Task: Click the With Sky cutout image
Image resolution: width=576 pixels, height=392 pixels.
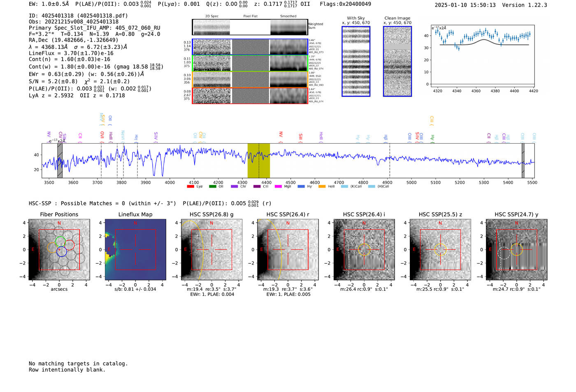Action: click(356, 61)
